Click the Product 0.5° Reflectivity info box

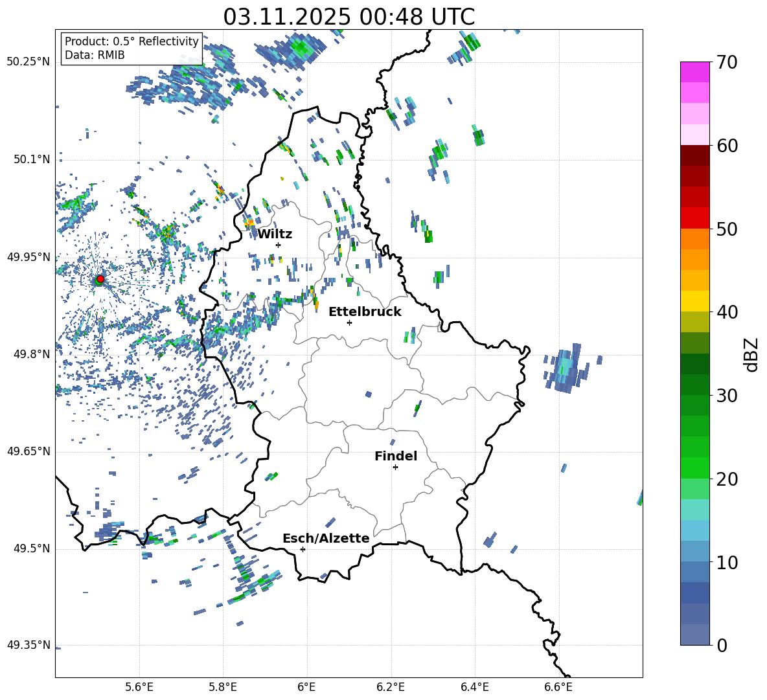(x=132, y=49)
